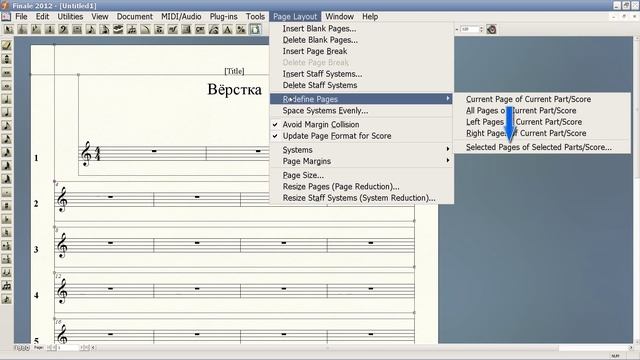Open the Utilities menu
This screenshot has width=640, height=360.
click(70, 17)
